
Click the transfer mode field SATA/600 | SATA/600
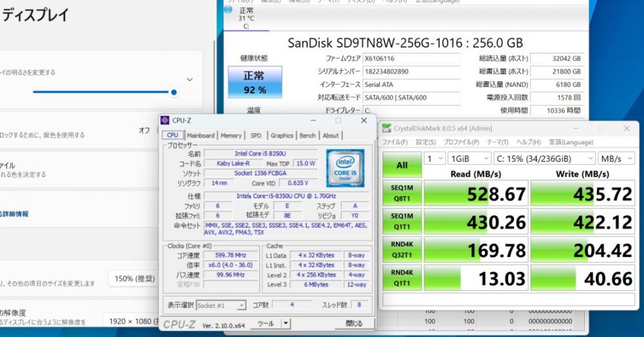tap(411, 98)
